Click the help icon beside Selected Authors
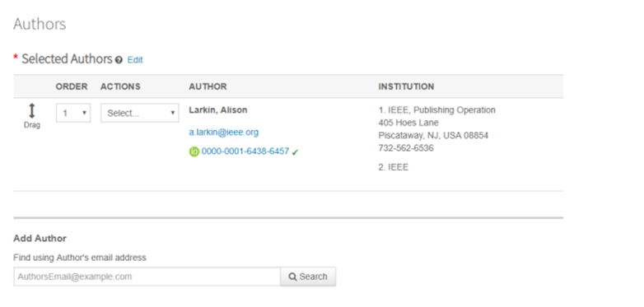This screenshot has width=644, height=307. pos(119,60)
